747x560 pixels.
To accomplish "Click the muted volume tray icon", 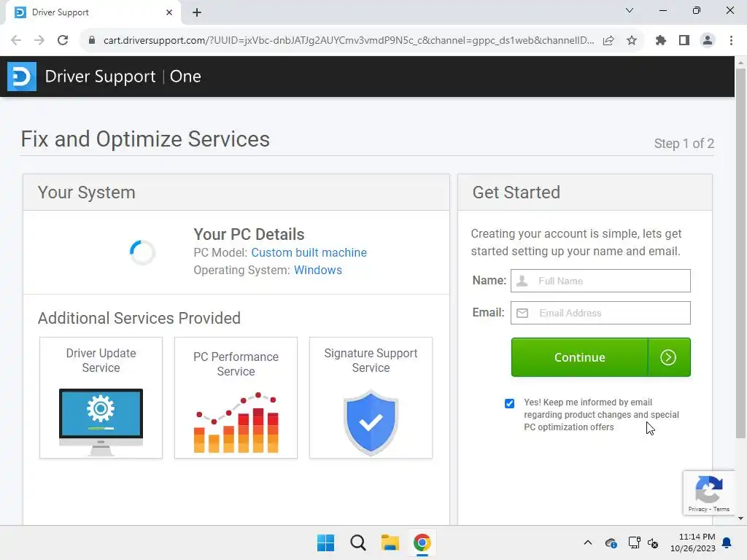I will (x=653, y=542).
